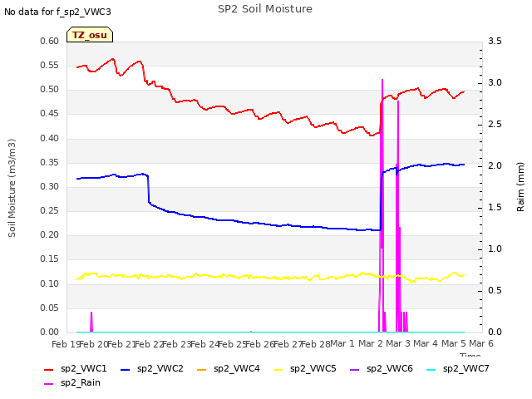
Task: Click the orange sp2_VWC4 legend swatch
Action: point(201,369)
